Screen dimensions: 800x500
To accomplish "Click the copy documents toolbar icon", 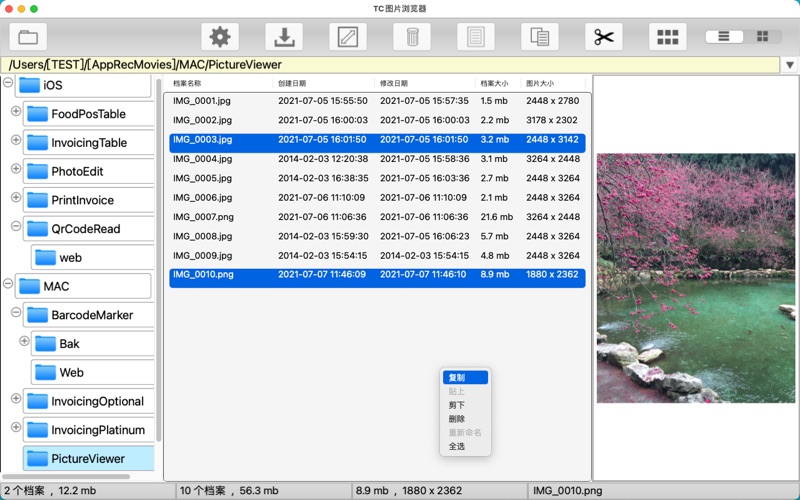I will pos(540,37).
